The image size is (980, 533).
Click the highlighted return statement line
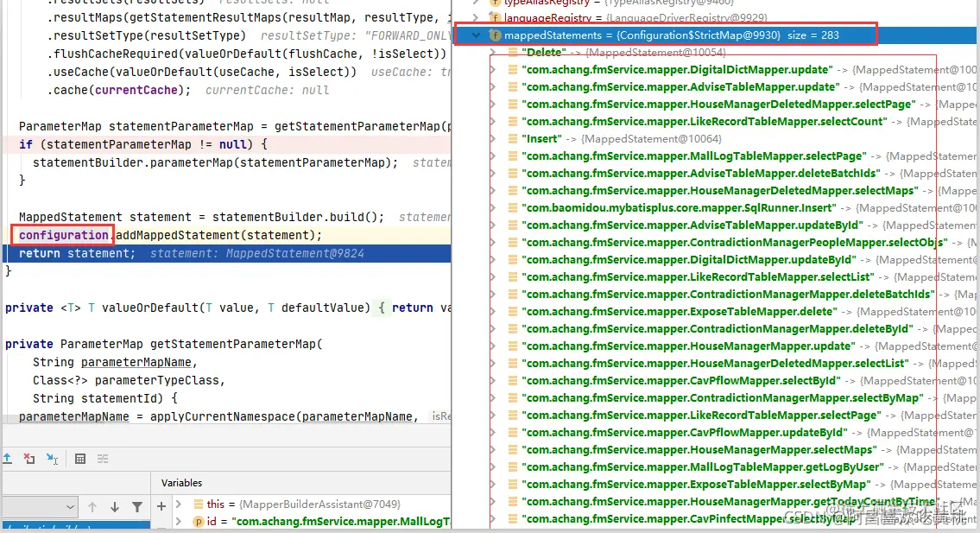[x=227, y=253]
